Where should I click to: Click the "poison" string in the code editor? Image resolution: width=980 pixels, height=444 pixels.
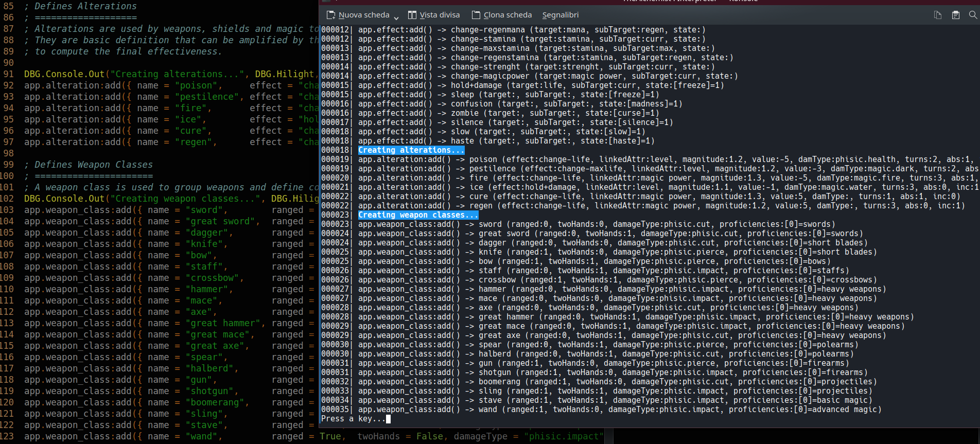point(196,85)
